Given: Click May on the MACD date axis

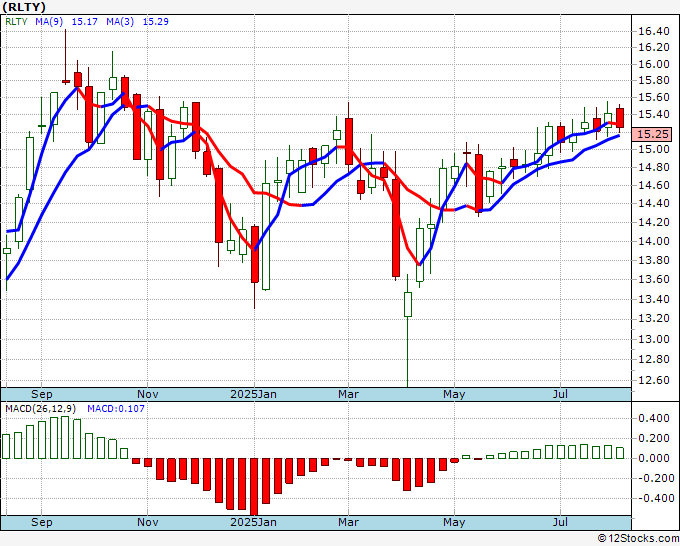Looking at the screenshot, I should 454,522.
